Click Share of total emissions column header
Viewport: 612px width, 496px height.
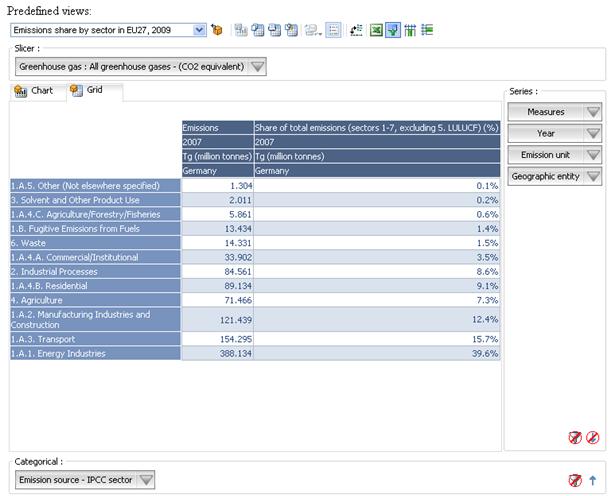pyautogui.click(x=377, y=128)
